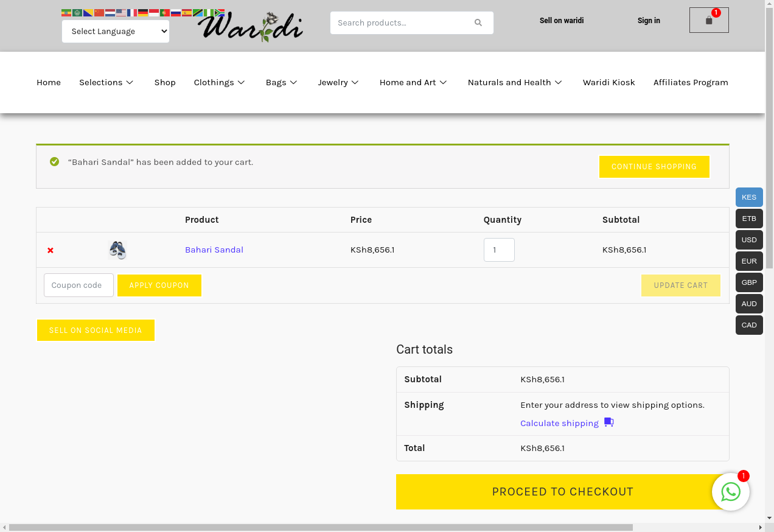Choose the German flag language icon
Viewport: 774px width, 532px height.
[x=143, y=13]
